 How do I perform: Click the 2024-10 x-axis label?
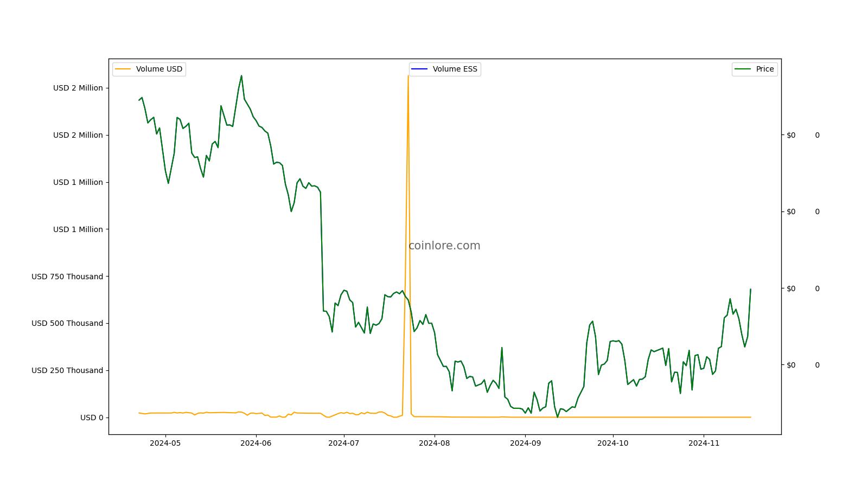tap(613, 443)
